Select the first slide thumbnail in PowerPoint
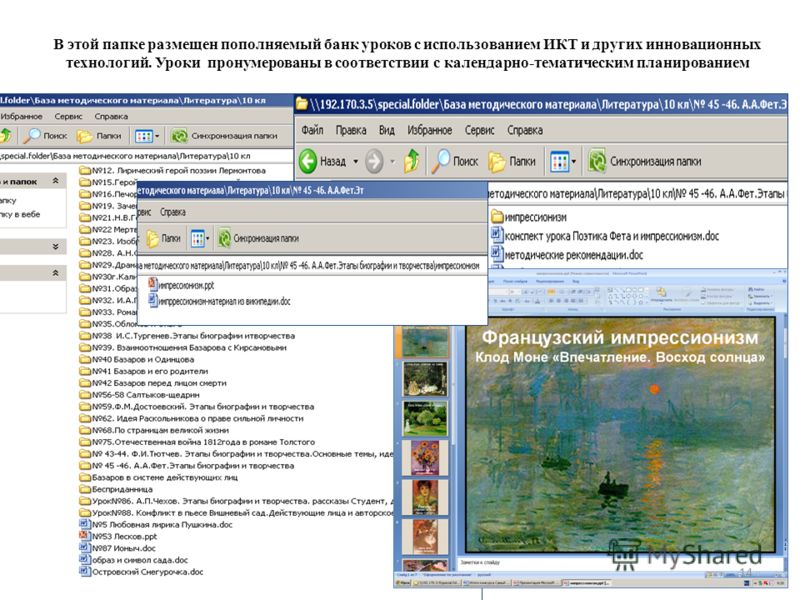The height and width of the screenshot is (600, 800). point(425,341)
